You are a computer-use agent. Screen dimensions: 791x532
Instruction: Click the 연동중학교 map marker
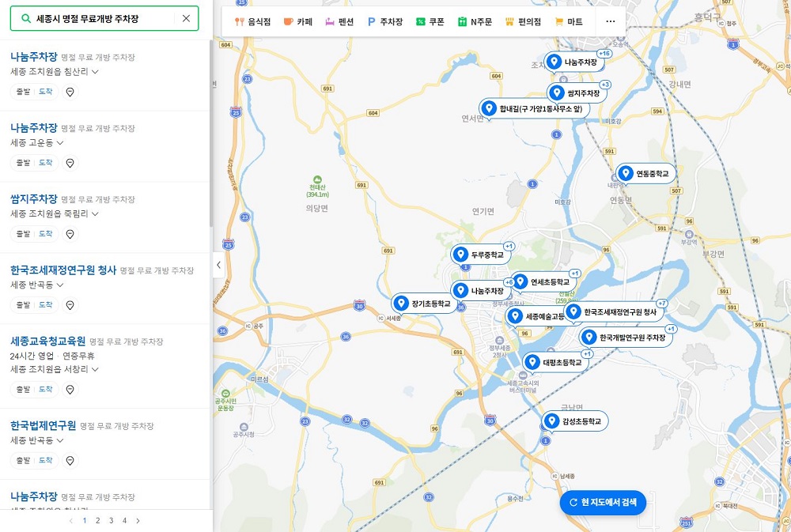tap(643, 173)
